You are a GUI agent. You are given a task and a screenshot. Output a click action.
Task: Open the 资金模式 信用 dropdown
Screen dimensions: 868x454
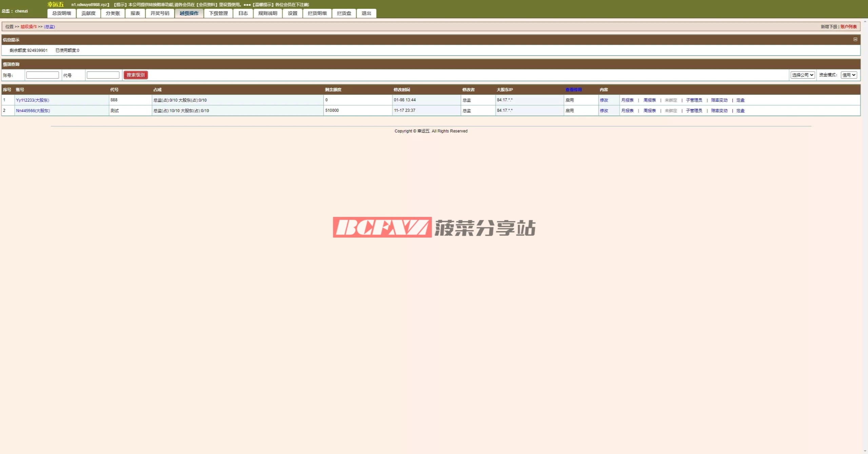coord(849,75)
